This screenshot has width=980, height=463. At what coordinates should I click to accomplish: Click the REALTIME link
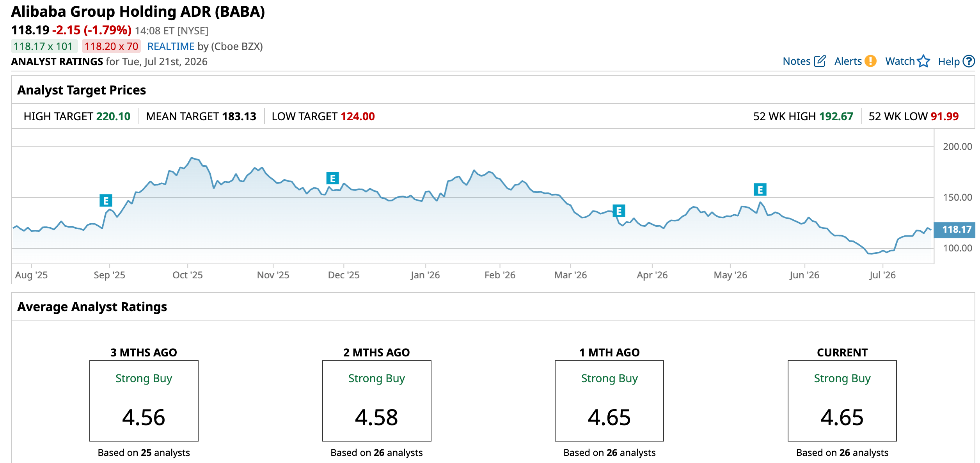point(171,46)
